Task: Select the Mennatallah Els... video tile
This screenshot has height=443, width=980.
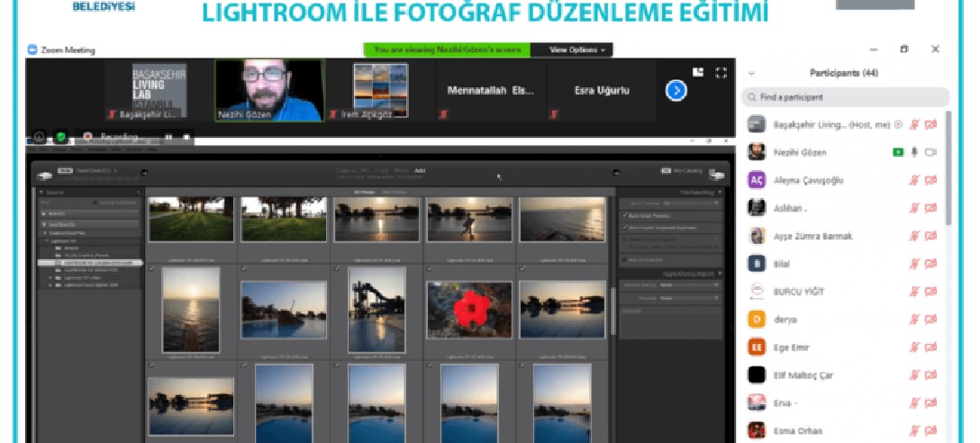Action: click(491, 91)
